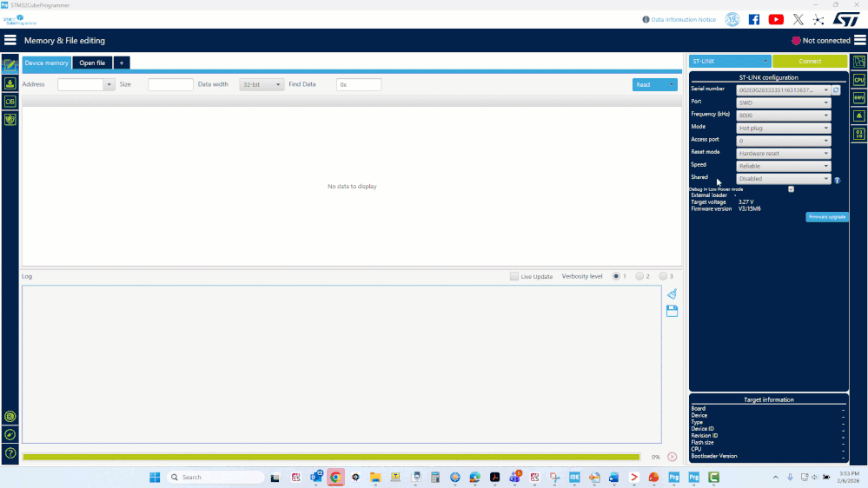Open the X (Twitter) social icon
This screenshot has width=868, height=488.
click(798, 19)
